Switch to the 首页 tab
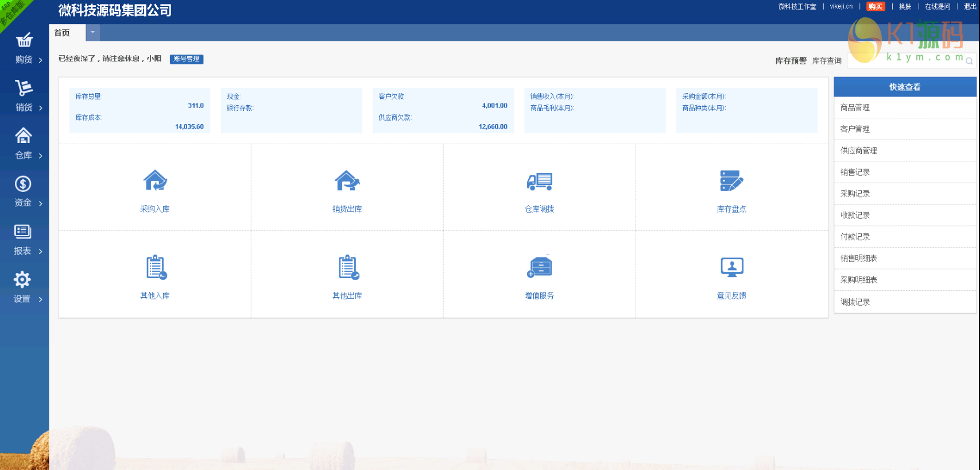The width and height of the screenshot is (980, 470). (x=63, y=33)
